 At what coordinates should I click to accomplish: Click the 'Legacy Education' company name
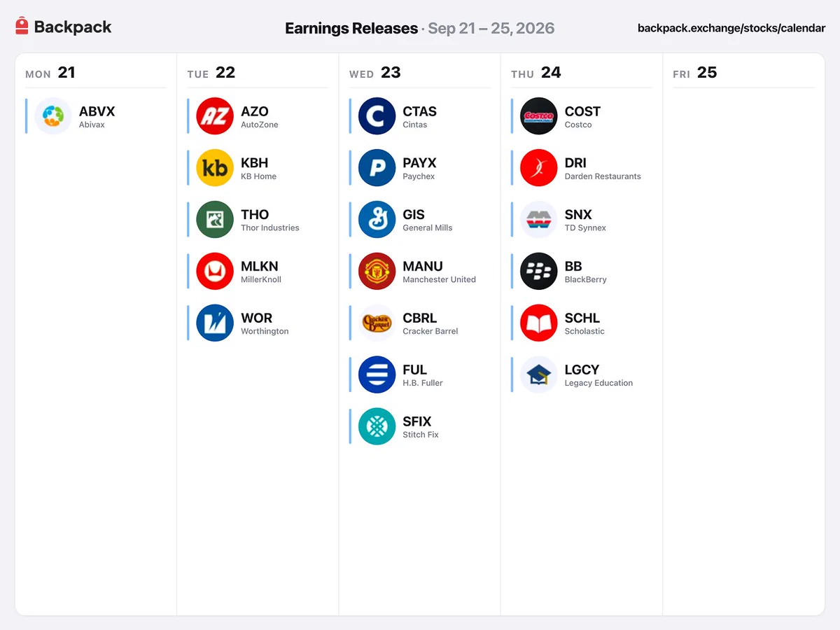598,384
